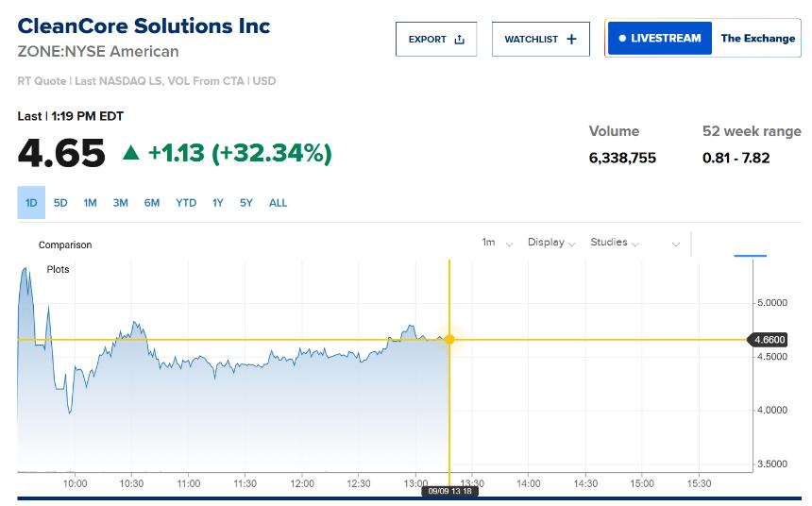Open the 1m interval dropdown
Viewport: 812px width, 506px height.
[x=497, y=243]
